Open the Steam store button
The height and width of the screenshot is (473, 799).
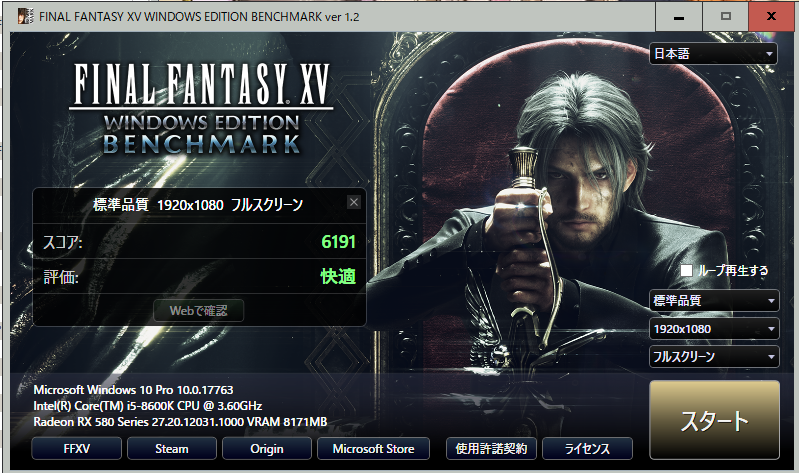[172, 449]
